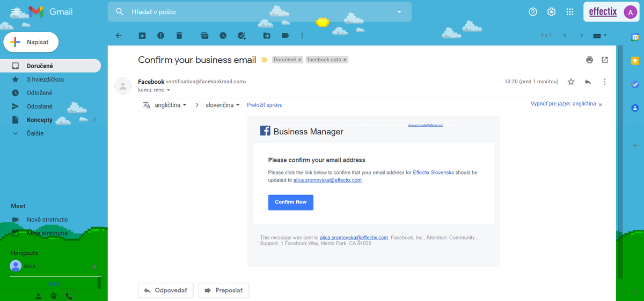Screen dimensions: 644x301
Task: Close the translation bar
Action: 601,105
